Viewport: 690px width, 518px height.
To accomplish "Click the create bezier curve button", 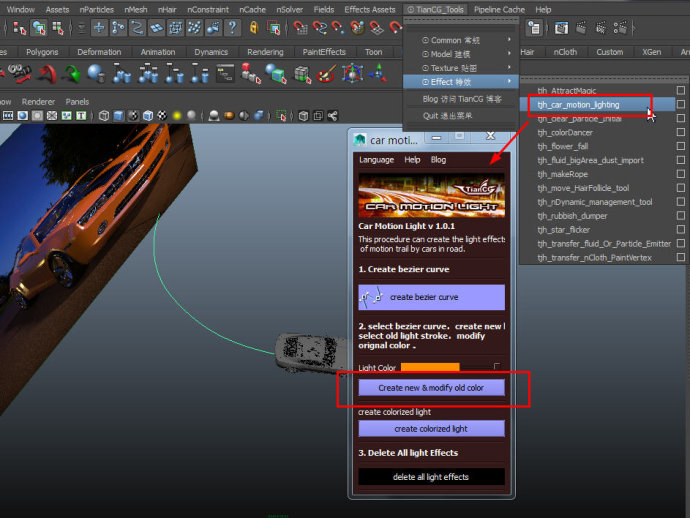I will [x=432, y=297].
